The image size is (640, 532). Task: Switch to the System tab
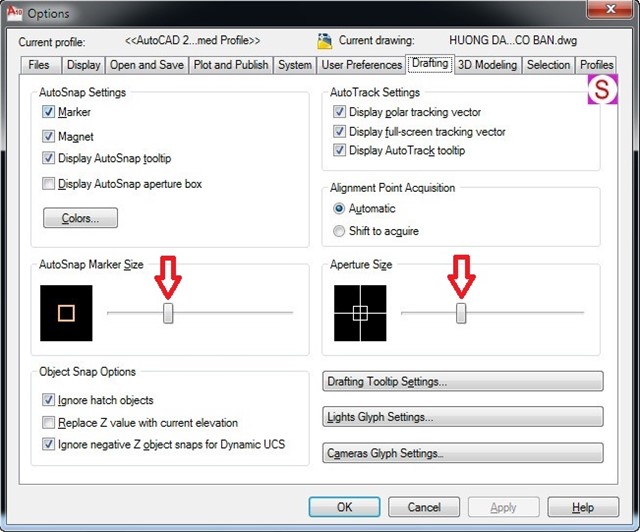[x=295, y=65]
